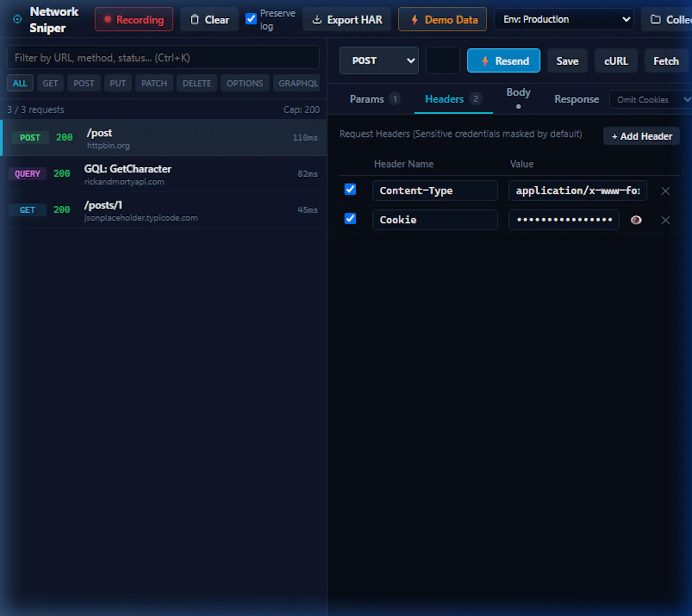The width and height of the screenshot is (692, 616).
Task: Export requests as HAR file
Action: pos(347,19)
